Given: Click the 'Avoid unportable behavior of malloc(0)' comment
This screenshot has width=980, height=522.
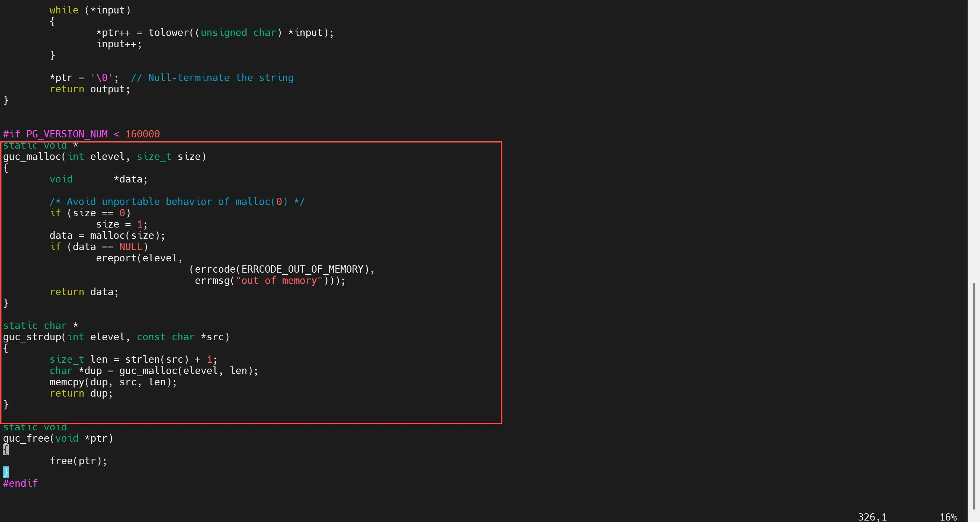Looking at the screenshot, I should click(x=177, y=202).
